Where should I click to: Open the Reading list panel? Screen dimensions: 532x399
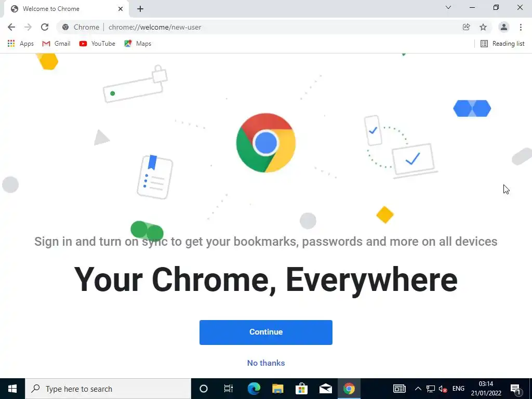pos(502,44)
